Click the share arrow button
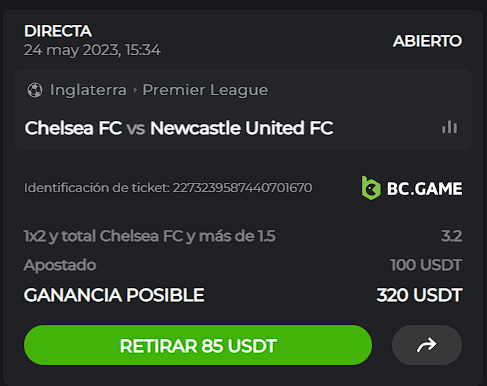The height and width of the screenshot is (386, 487). 427,345
